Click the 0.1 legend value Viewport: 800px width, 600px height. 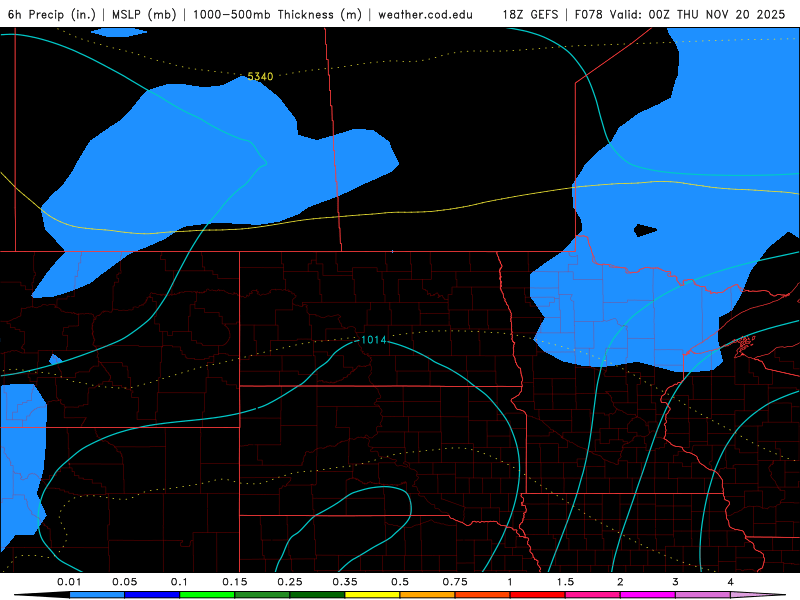tap(179, 582)
